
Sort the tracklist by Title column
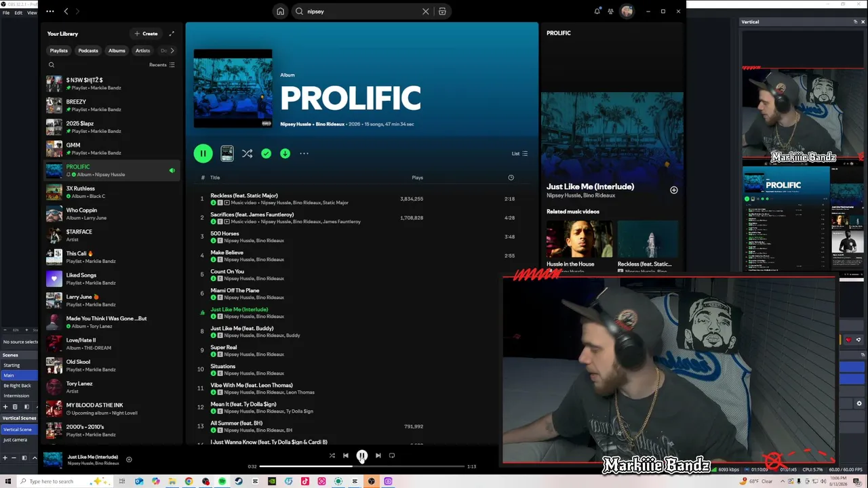(x=215, y=178)
